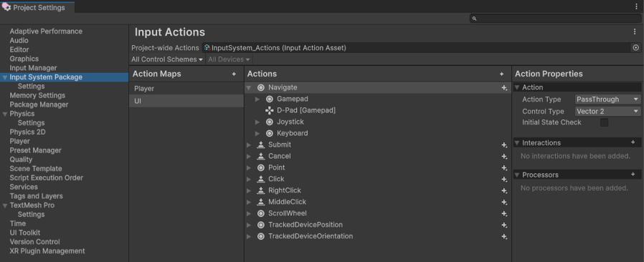Select the Project Settings tab
The height and width of the screenshot is (262, 644).
coord(37,7)
